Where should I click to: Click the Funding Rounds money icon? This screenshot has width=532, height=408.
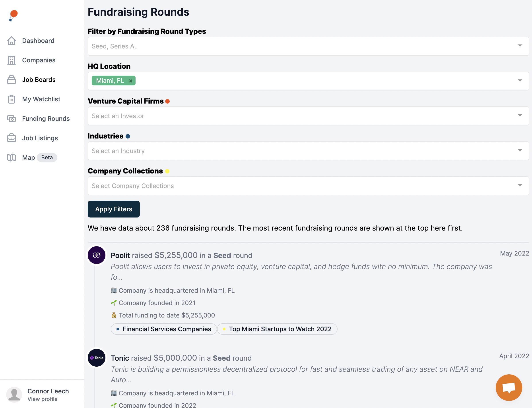click(x=12, y=119)
